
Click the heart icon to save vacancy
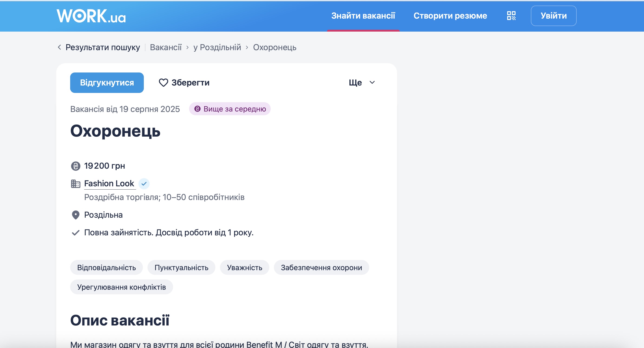(164, 83)
